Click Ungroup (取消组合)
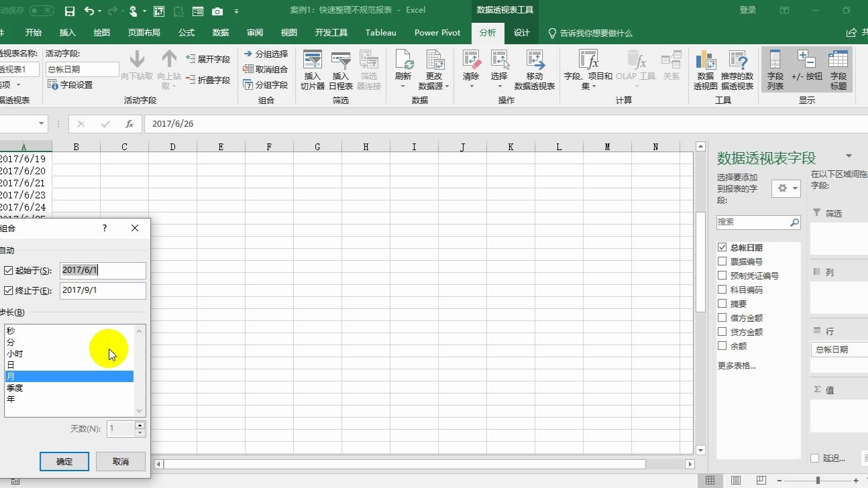This screenshot has width=868, height=488. [266, 70]
